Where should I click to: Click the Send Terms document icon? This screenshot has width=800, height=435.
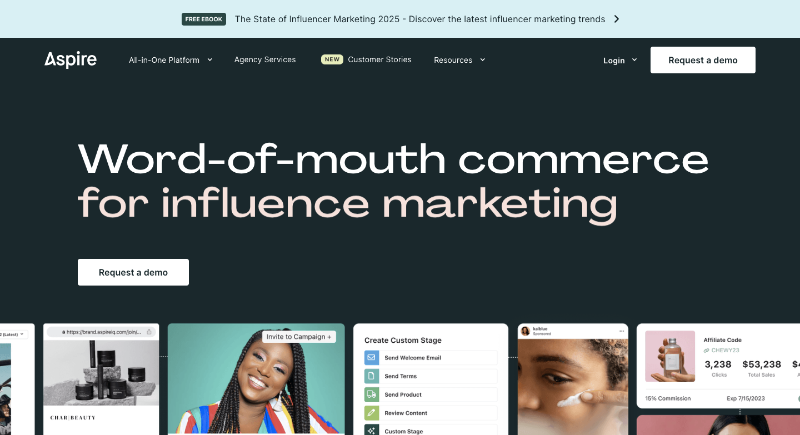tap(371, 376)
